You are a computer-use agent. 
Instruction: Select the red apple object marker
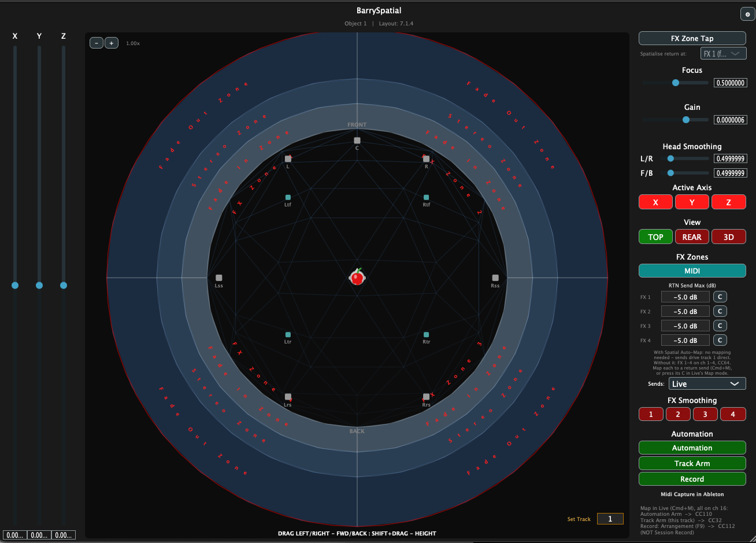point(357,278)
